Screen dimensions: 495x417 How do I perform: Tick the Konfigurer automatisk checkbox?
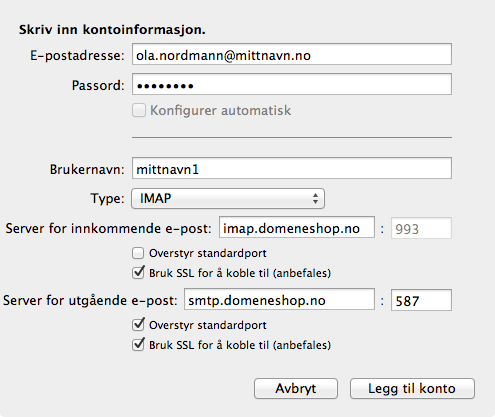[x=139, y=110]
